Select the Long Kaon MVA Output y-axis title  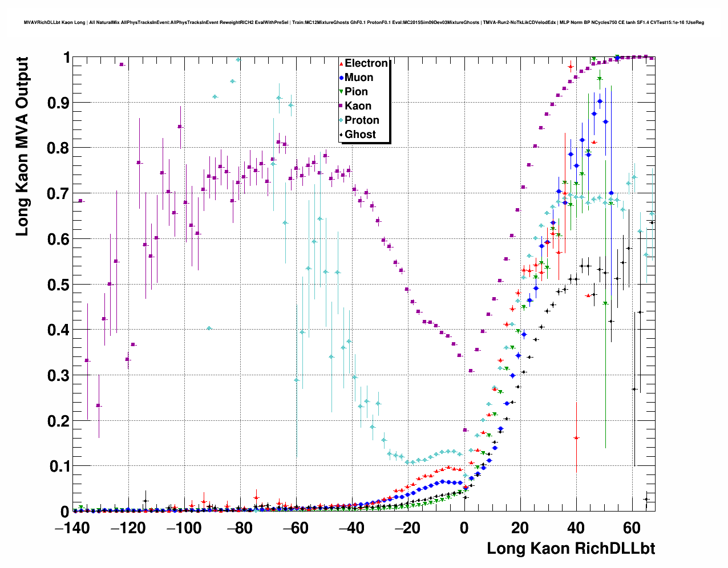point(22,147)
